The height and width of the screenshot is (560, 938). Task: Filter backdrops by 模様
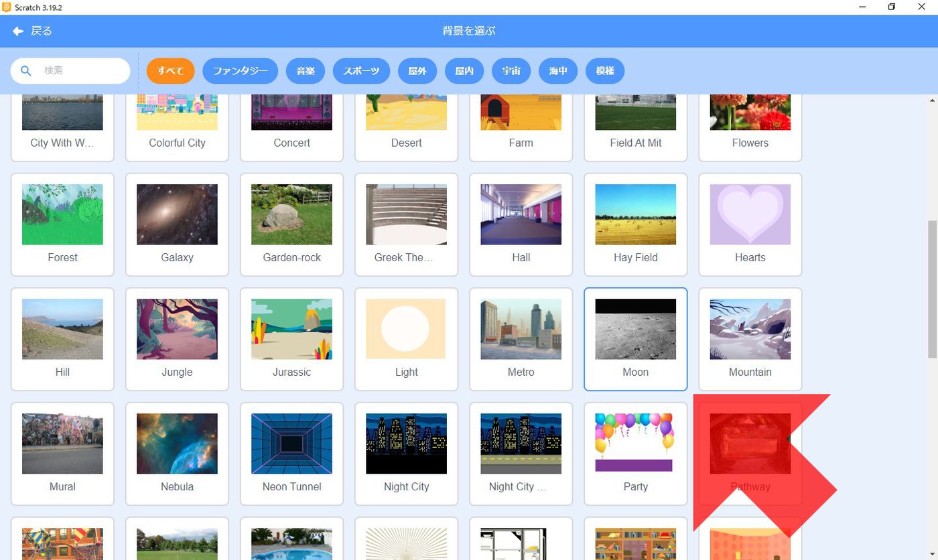click(x=605, y=70)
